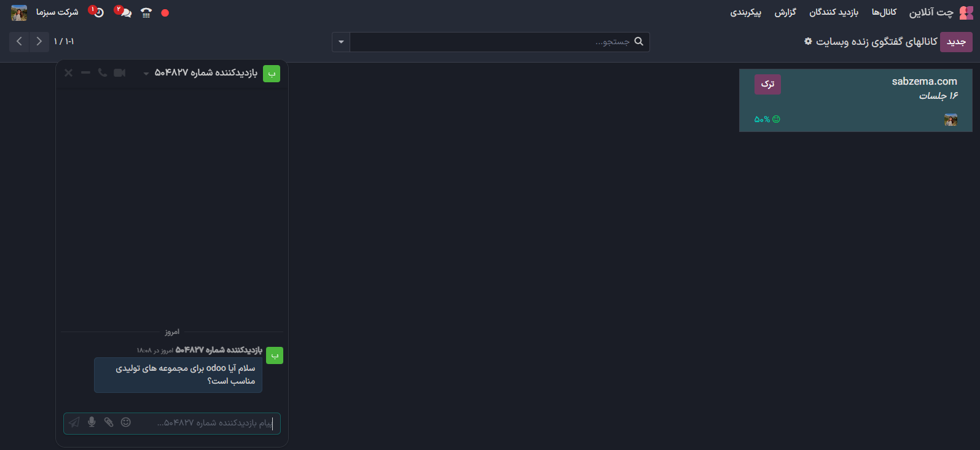The width and height of the screenshot is (980, 450).
Task: Click the جدید button
Action: [x=956, y=42]
